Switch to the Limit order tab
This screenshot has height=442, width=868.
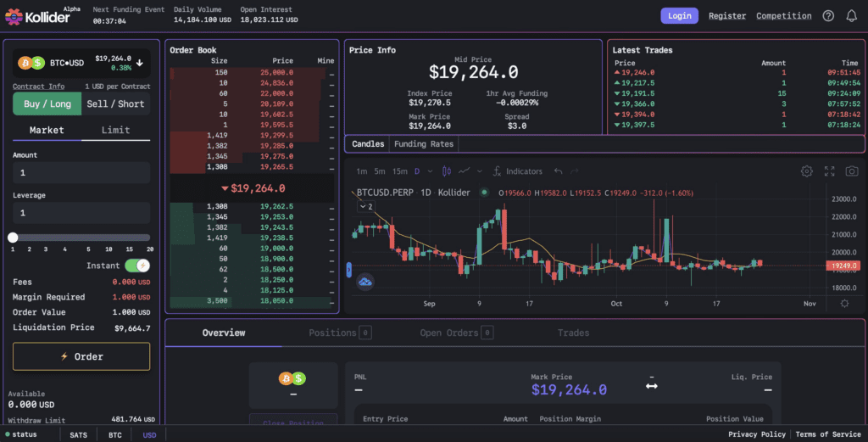pyautogui.click(x=115, y=130)
